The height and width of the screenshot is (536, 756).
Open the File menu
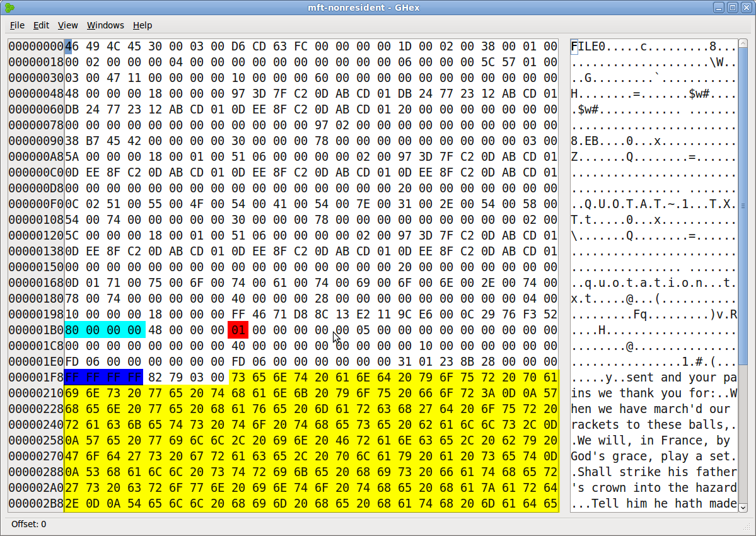tap(17, 26)
